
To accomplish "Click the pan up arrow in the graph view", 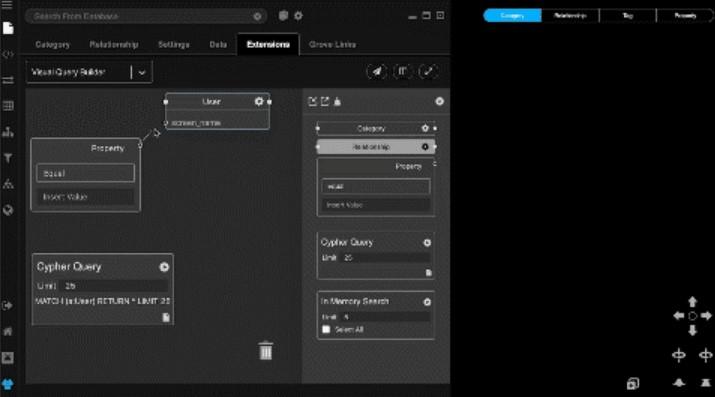I will (692, 302).
